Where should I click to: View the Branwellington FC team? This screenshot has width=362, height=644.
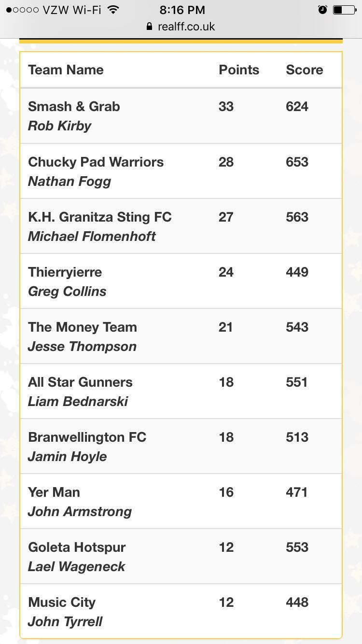(x=87, y=437)
